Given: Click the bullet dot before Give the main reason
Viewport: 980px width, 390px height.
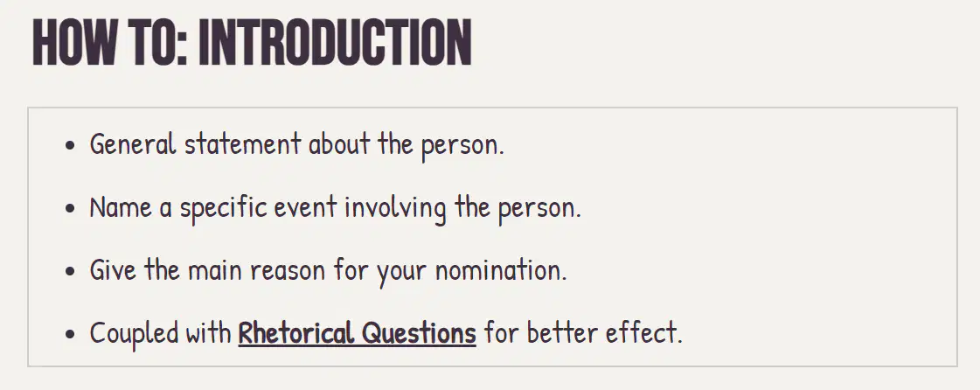Looking at the screenshot, I should pos(70,271).
